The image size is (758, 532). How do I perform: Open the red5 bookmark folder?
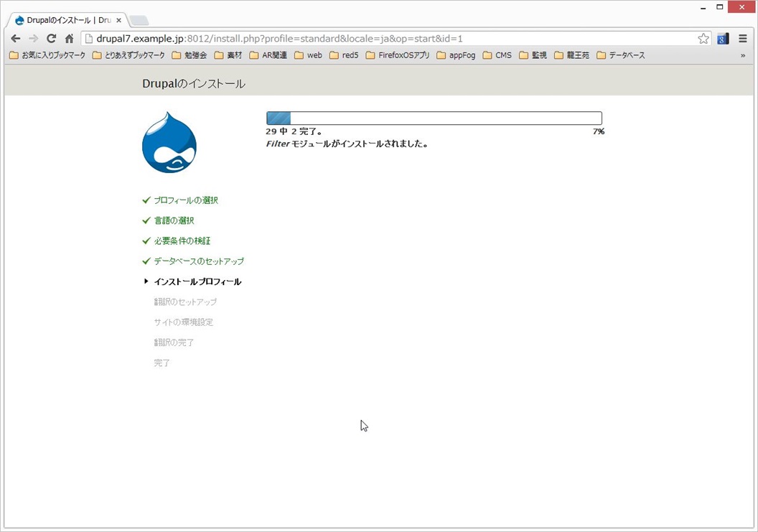(345, 55)
